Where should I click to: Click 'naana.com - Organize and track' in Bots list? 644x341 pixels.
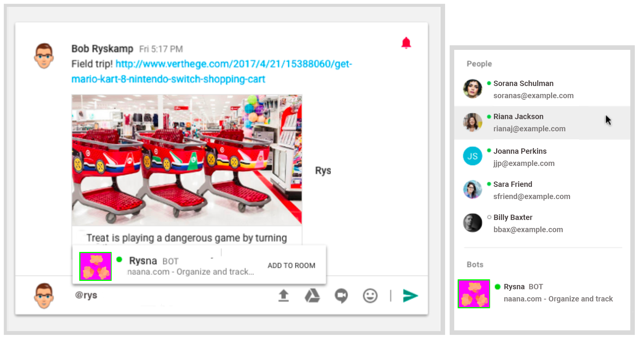click(558, 299)
